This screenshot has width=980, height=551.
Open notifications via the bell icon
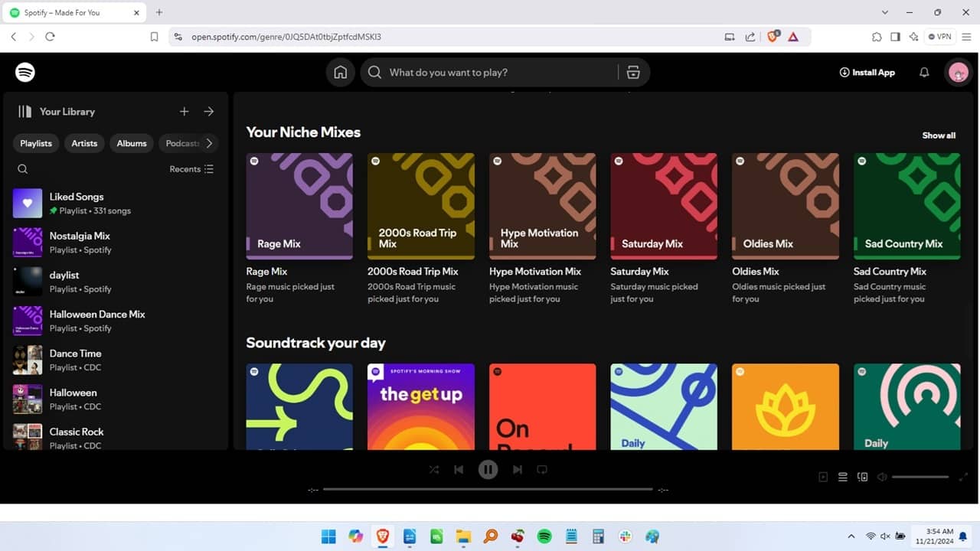pyautogui.click(x=924, y=72)
